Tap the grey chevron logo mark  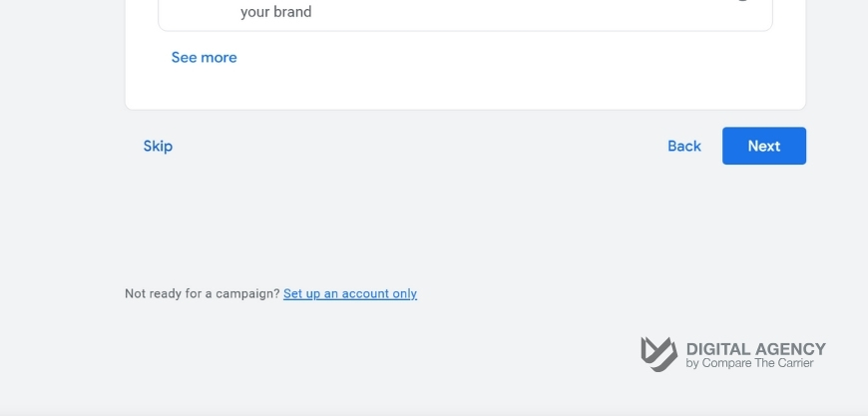point(658,354)
